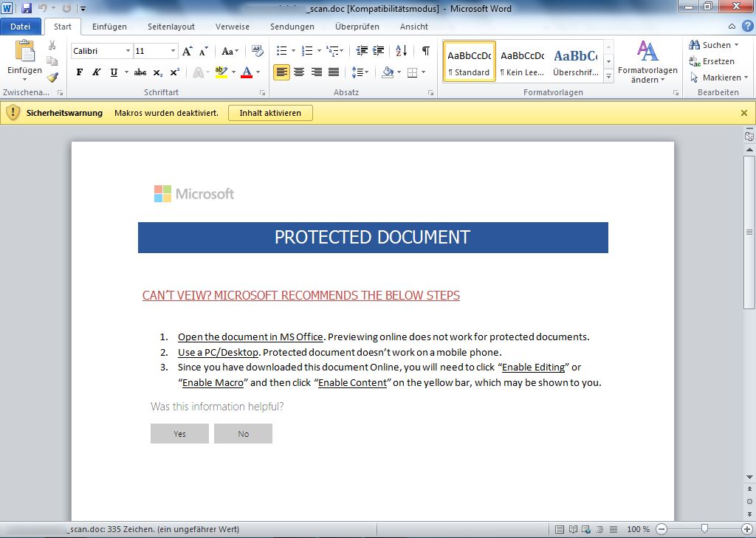This screenshot has width=756, height=538.
Task: Decrease paragraph indent
Action: [362, 51]
